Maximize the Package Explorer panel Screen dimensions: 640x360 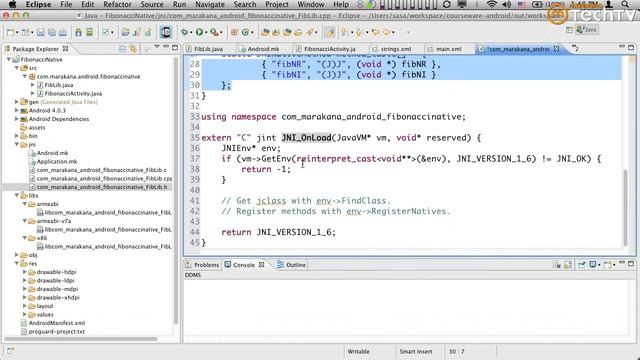pyautogui.click(x=175, y=47)
